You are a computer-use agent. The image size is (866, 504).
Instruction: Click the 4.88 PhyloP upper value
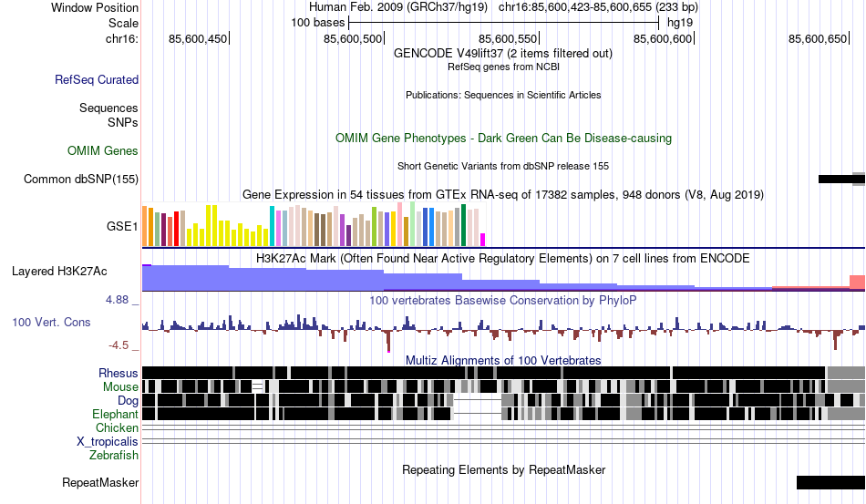pyautogui.click(x=117, y=300)
